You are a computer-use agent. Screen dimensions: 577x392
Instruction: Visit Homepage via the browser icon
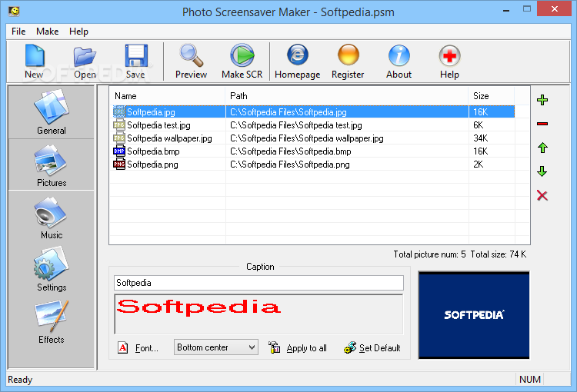point(297,55)
